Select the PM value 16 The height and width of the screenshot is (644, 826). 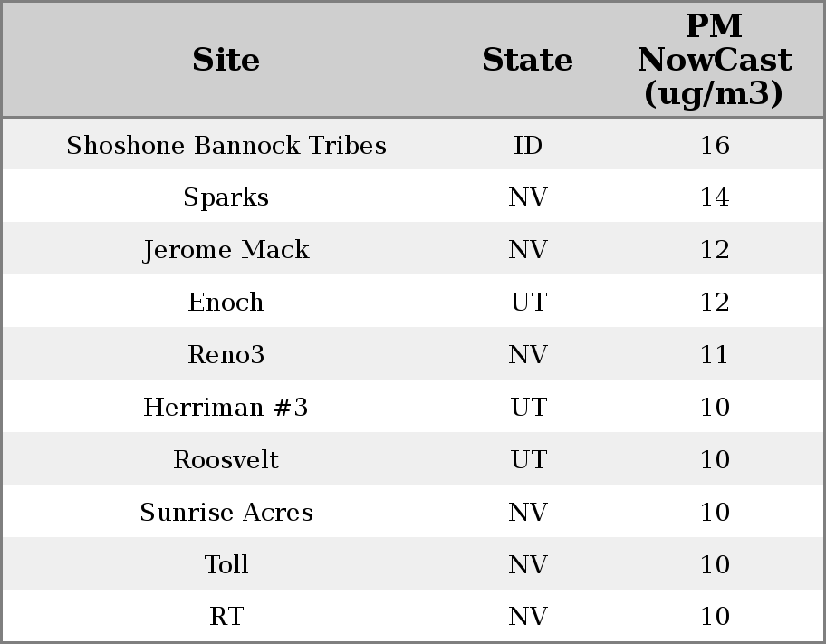click(715, 145)
